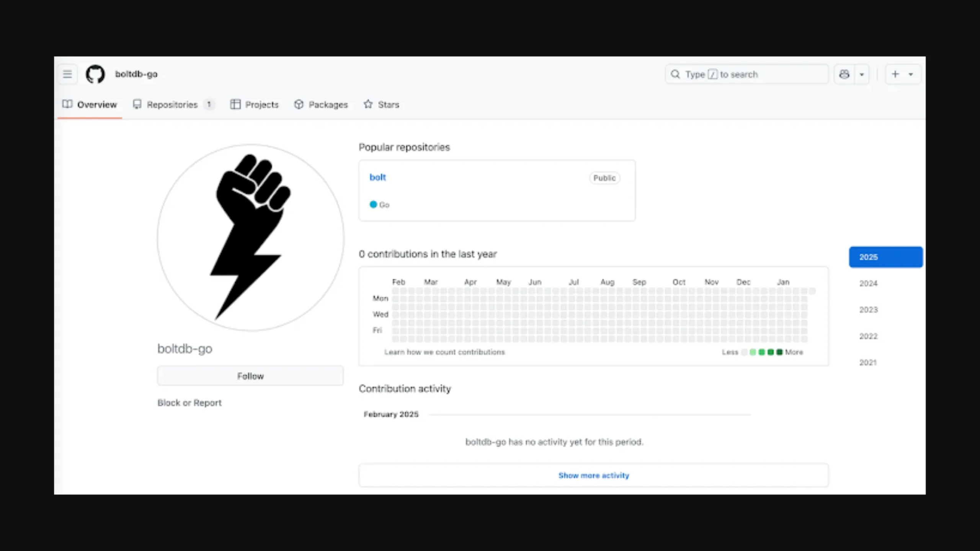Select year 2024 in contributions

[x=868, y=284]
